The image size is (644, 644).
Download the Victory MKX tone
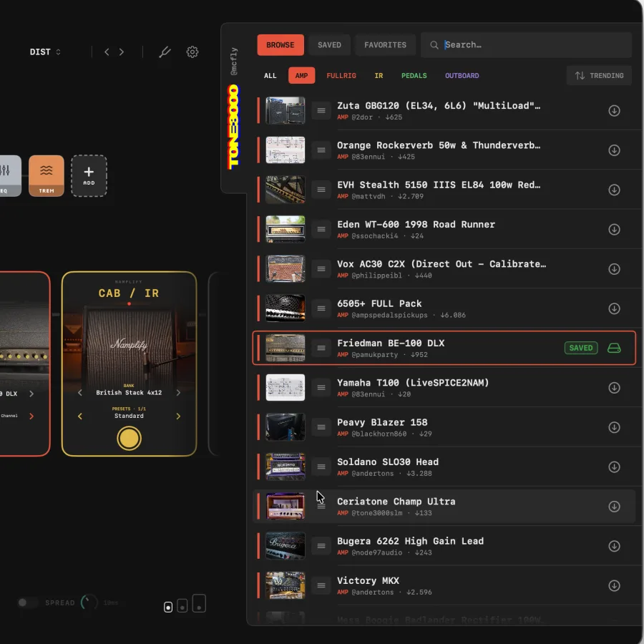pyautogui.click(x=614, y=585)
